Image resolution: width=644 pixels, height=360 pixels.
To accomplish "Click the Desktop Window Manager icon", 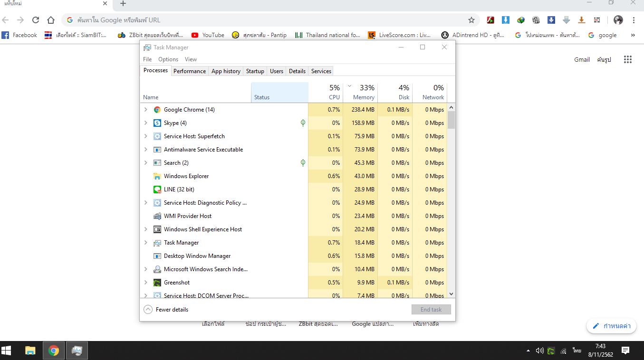I will click(x=157, y=256).
